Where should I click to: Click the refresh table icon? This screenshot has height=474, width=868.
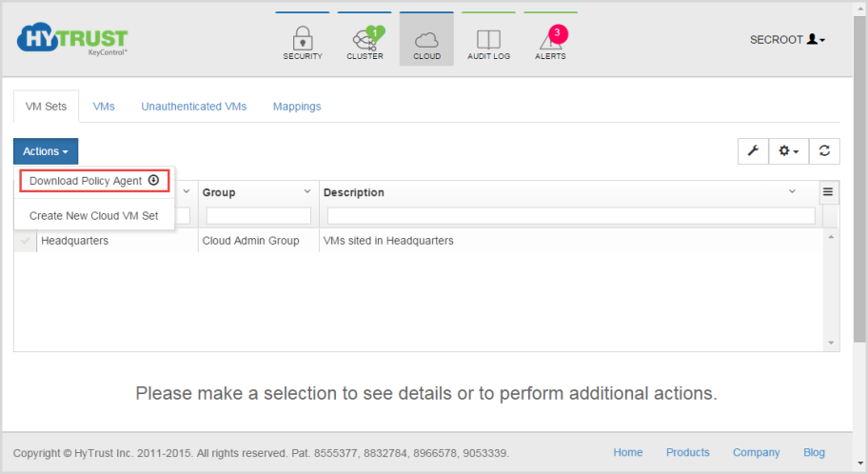pos(824,150)
